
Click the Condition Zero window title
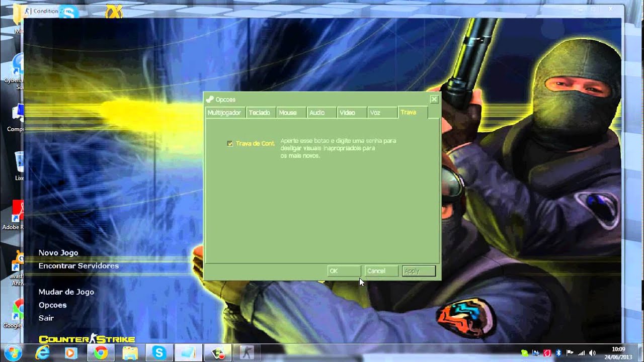(52, 11)
